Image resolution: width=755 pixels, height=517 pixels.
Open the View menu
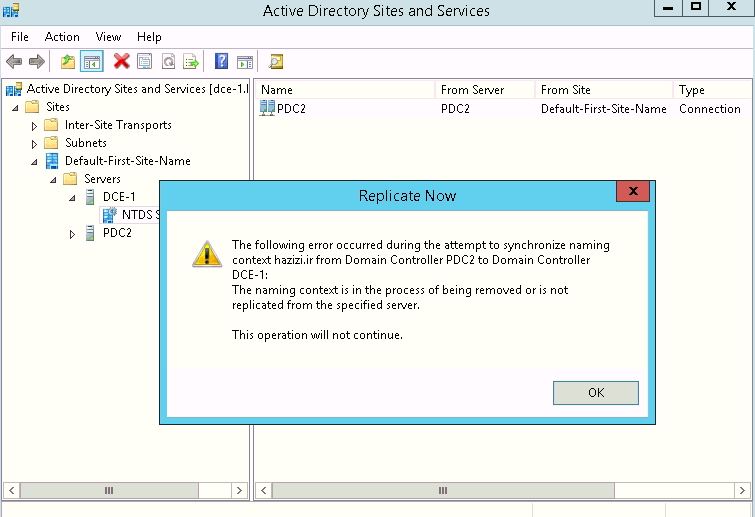point(108,37)
